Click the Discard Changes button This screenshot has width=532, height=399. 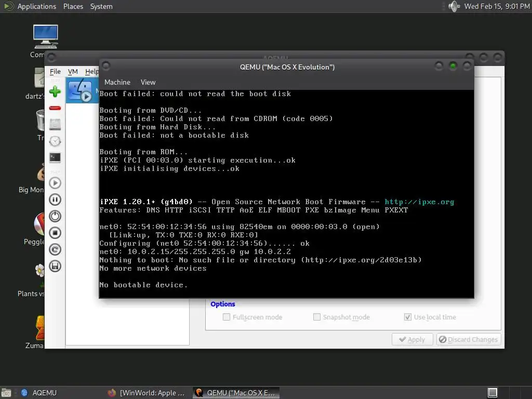pyautogui.click(x=469, y=340)
